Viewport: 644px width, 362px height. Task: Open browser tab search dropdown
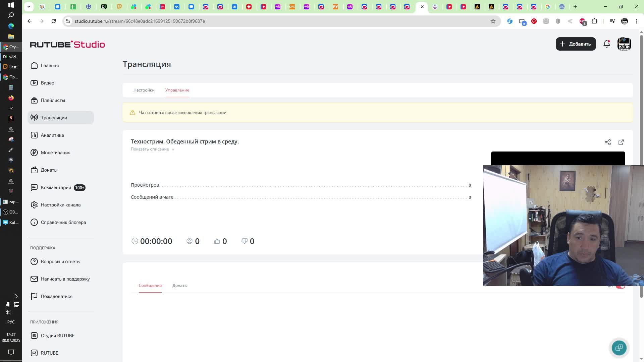click(29, 6)
